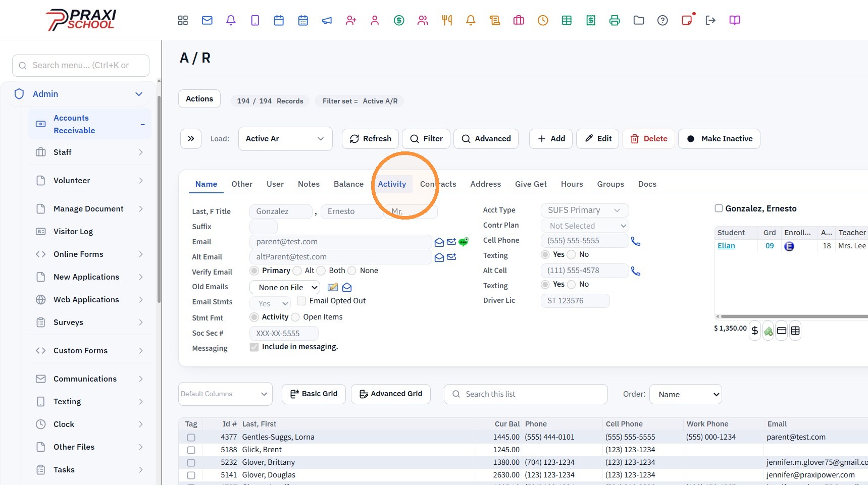Open the orange clock icon in top toolbar

[543, 20]
